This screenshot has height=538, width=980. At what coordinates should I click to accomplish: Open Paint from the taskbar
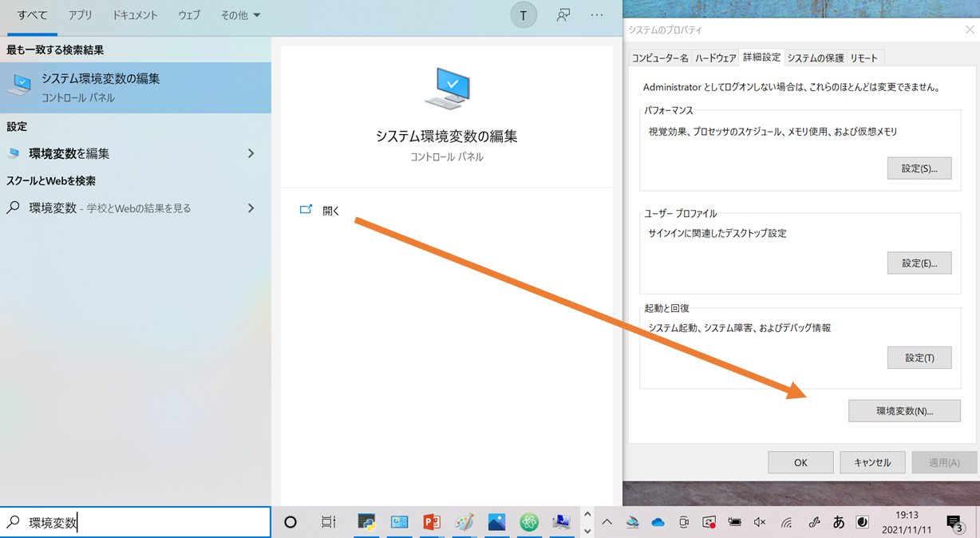[465, 522]
